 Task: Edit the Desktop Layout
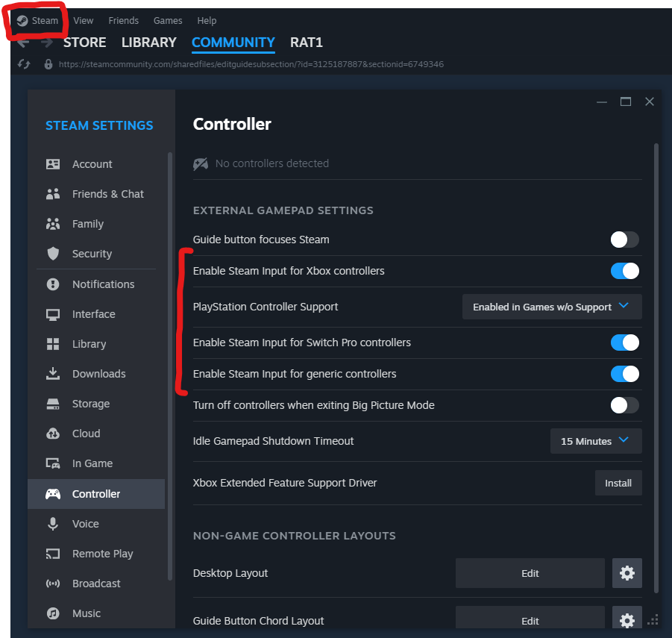pyautogui.click(x=530, y=573)
